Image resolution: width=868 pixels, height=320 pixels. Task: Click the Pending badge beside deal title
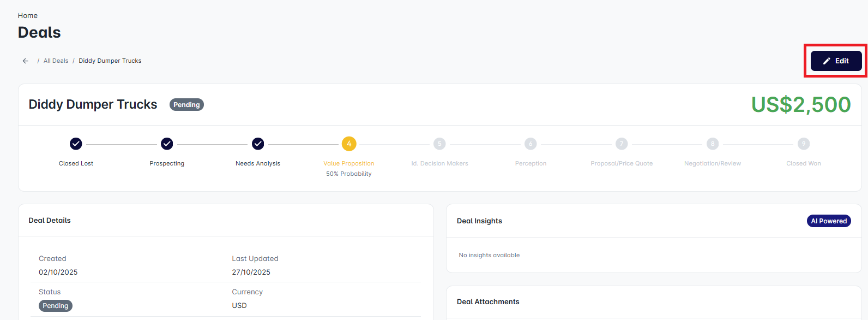[186, 105]
